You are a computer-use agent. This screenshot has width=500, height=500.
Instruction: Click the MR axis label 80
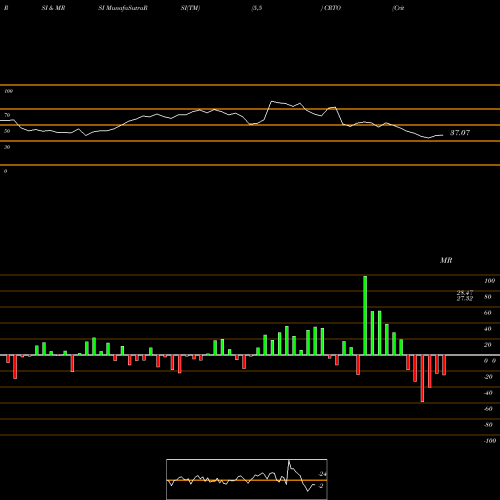(488, 297)
